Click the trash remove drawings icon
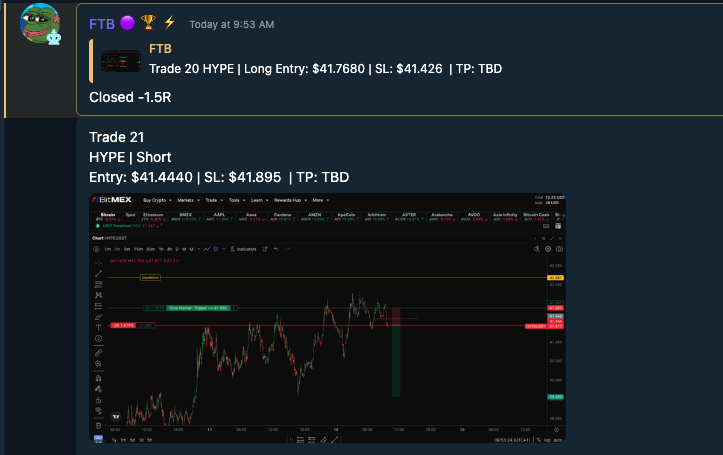This screenshot has width=723, height=455. click(x=98, y=425)
